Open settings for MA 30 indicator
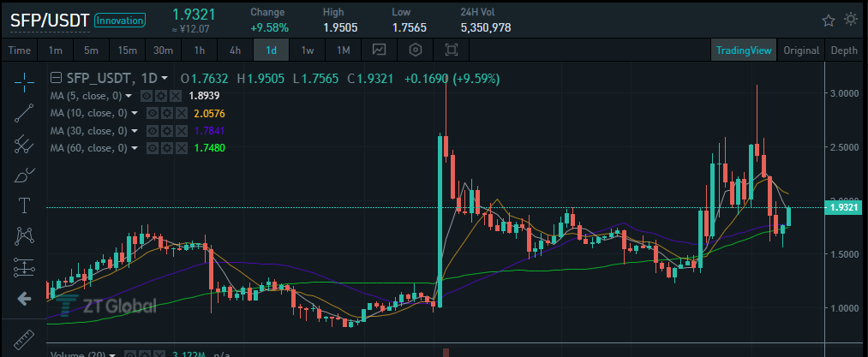The image size is (868, 357). [166, 131]
